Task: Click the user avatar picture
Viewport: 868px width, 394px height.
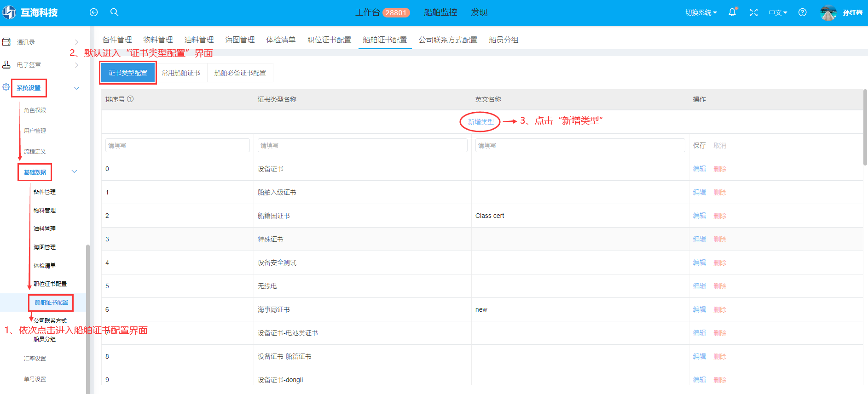Action: 828,13
